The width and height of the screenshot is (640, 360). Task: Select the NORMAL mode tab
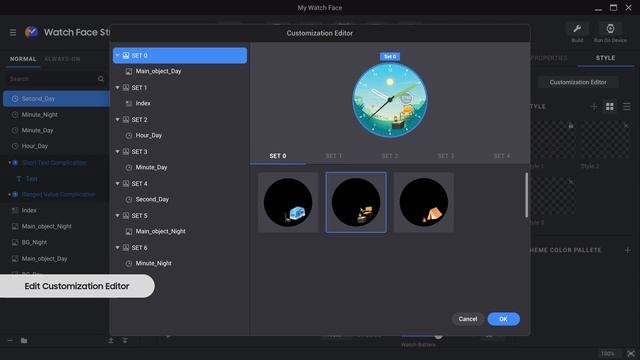(23, 59)
